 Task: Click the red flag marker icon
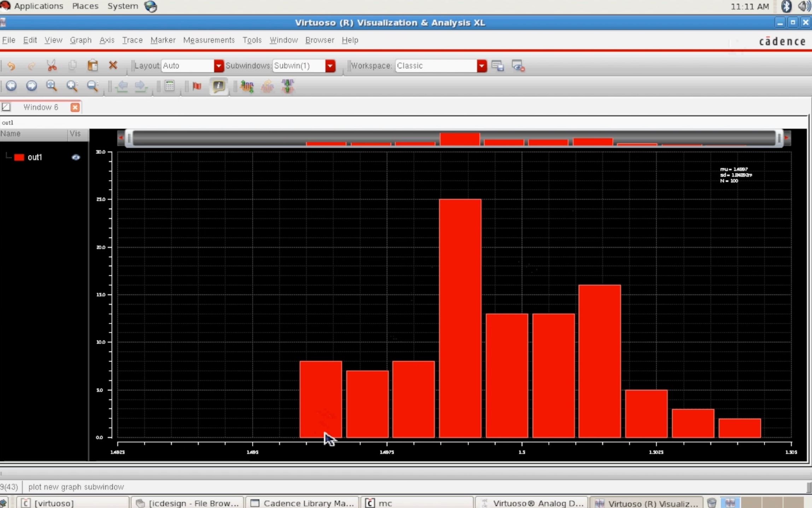point(197,86)
